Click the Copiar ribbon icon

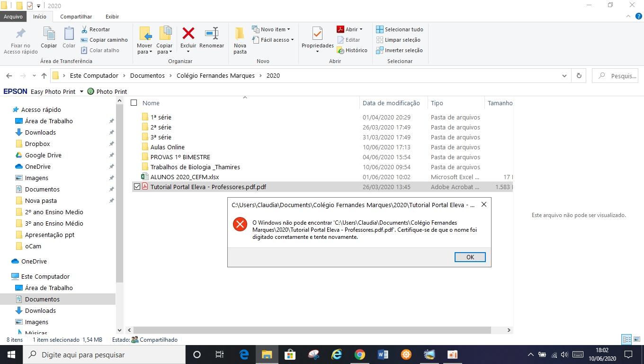tap(49, 34)
